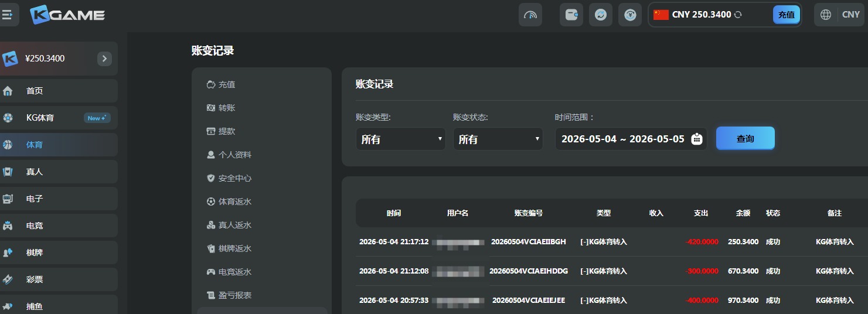Click the home icon beside 首页
The image size is (868, 314).
pyautogui.click(x=8, y=91)
